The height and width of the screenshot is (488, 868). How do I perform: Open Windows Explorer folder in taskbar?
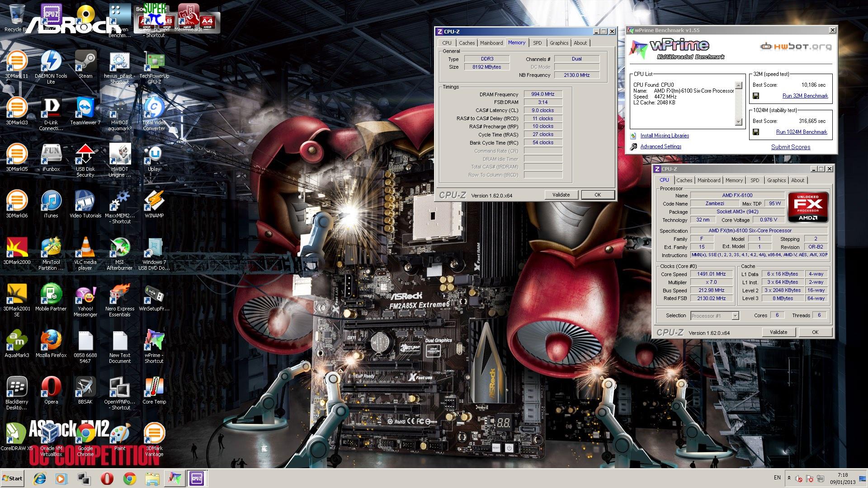tap(152, 479)
